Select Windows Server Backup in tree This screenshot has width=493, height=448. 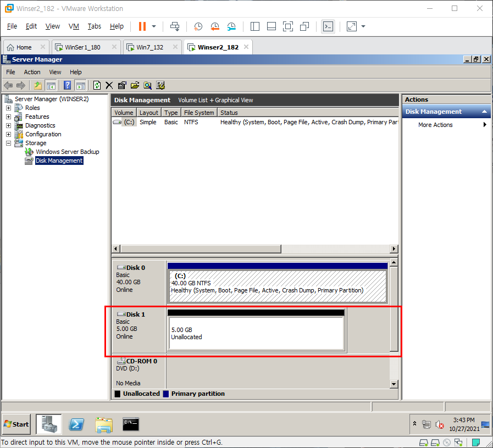click(x=67, y=152)
